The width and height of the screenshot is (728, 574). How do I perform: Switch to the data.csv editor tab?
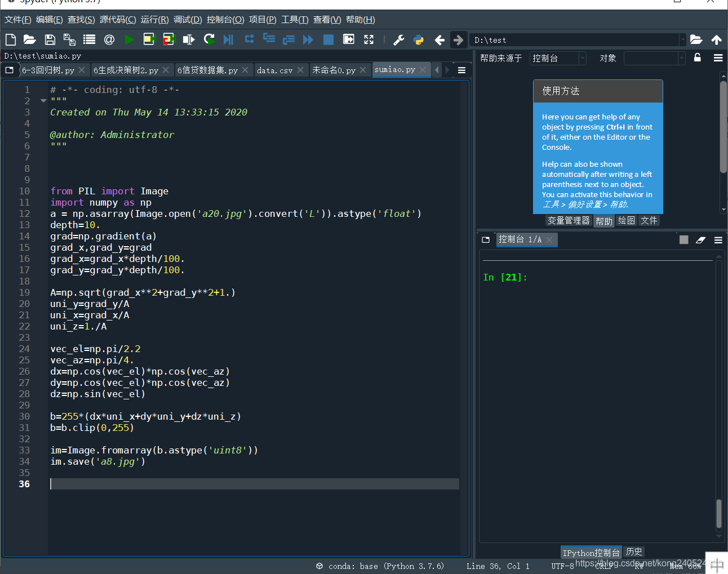point(274,70)
